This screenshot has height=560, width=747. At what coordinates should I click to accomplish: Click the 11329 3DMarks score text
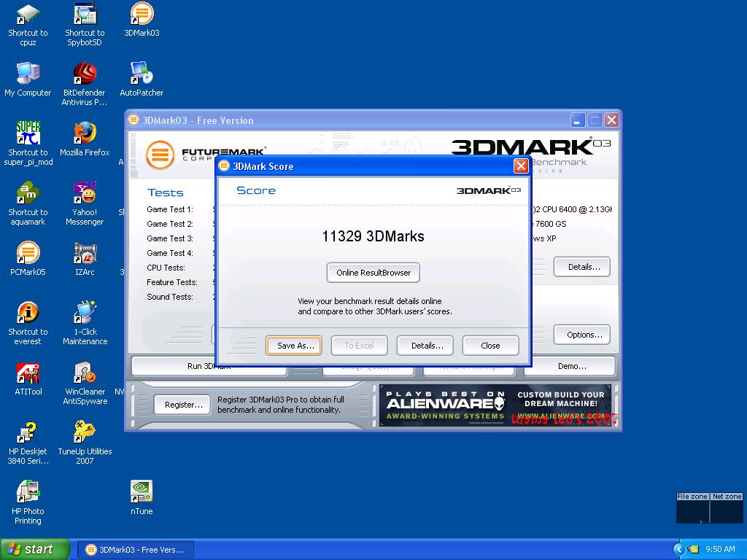click(373, 236)
